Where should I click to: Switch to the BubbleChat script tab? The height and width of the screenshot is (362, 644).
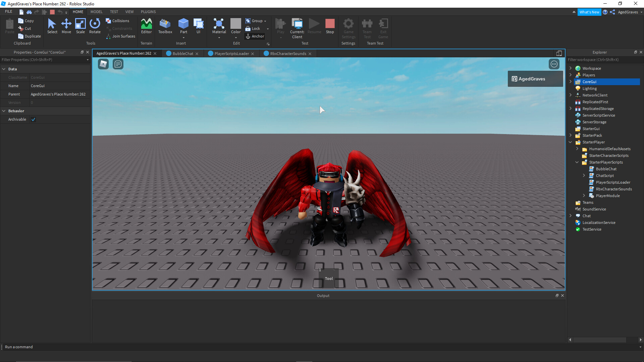(x=183, y=54)
